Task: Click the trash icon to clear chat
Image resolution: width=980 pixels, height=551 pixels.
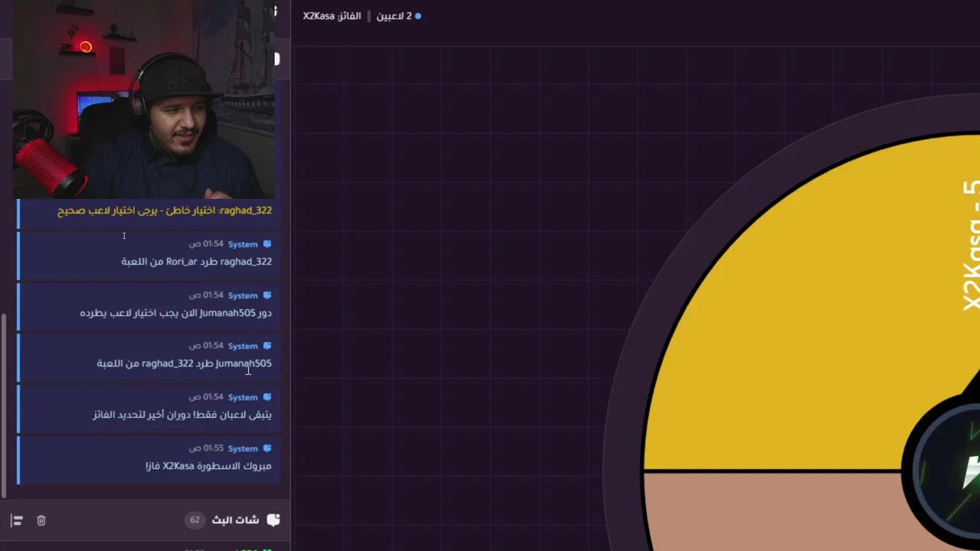Action: point(41,520)
